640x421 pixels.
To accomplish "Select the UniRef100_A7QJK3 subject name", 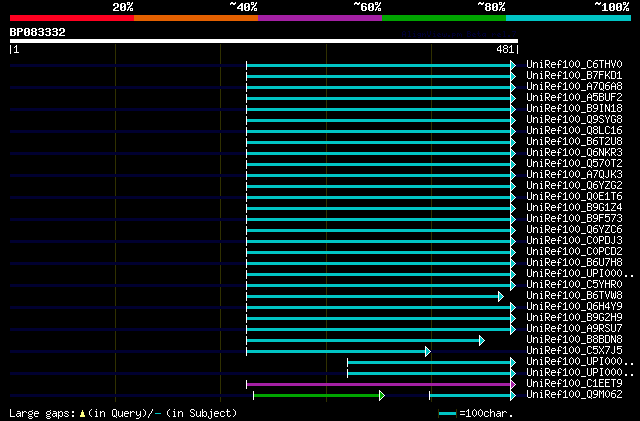I will (574, 175).
